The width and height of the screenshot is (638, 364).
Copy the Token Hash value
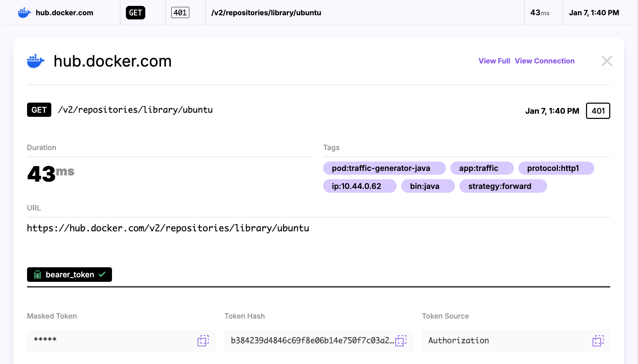pos(402,341)
